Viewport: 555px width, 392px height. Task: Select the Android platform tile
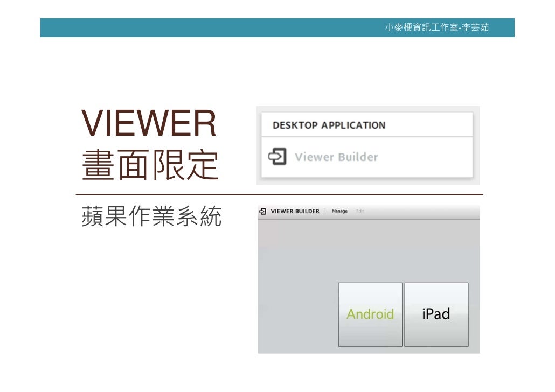[370, 314]
